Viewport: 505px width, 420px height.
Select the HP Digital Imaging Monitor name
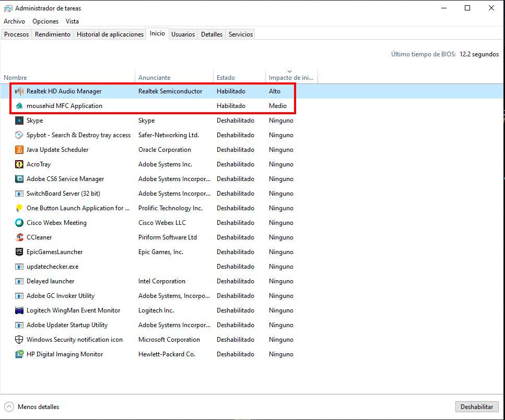point(65,354)
